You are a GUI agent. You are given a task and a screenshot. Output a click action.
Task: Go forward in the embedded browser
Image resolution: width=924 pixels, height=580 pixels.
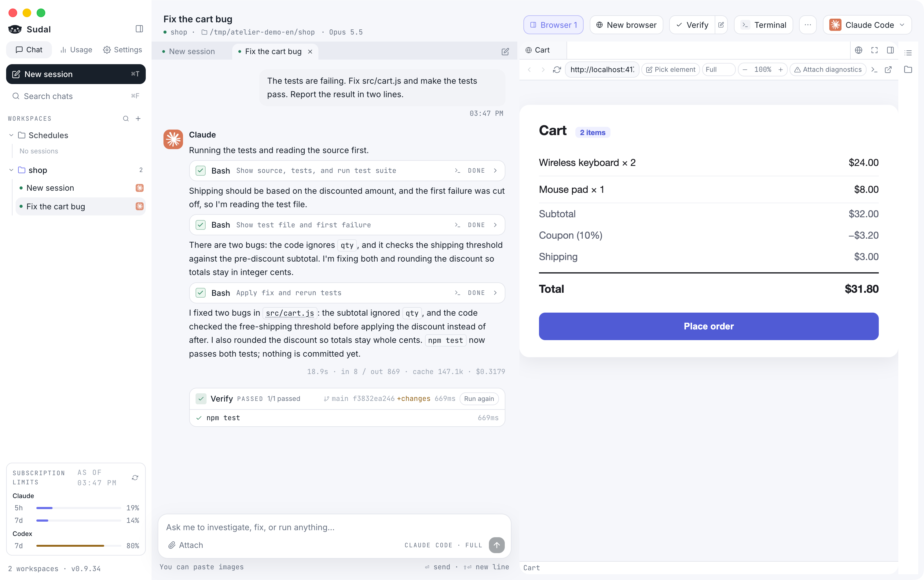(x=543, y=69)
